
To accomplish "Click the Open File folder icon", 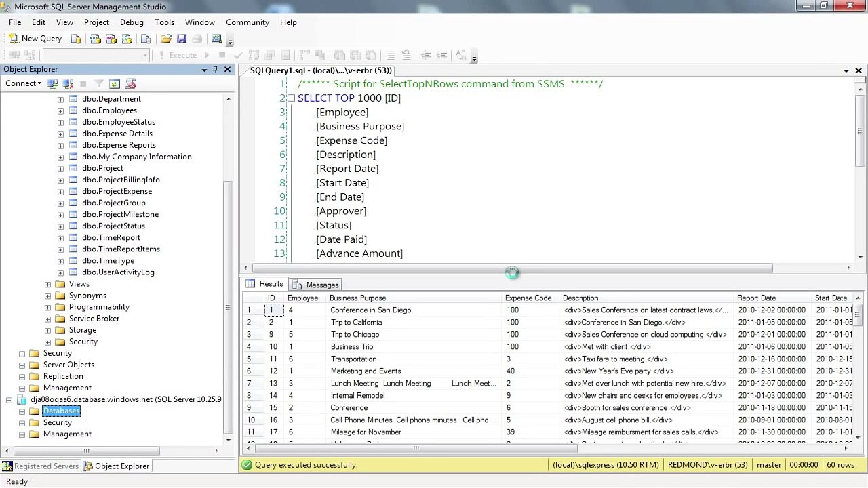I will (x=165, y=39).
